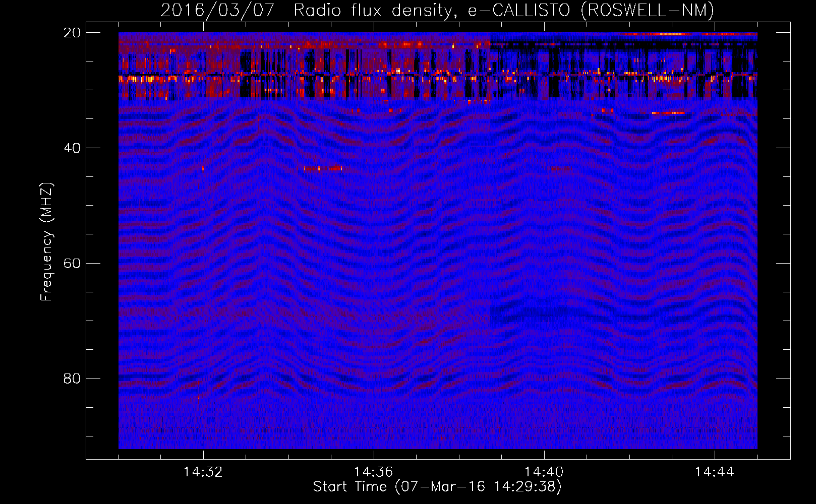Click the plot title '2016/03/07 Radio flux density'

click(x=309, y=10)
